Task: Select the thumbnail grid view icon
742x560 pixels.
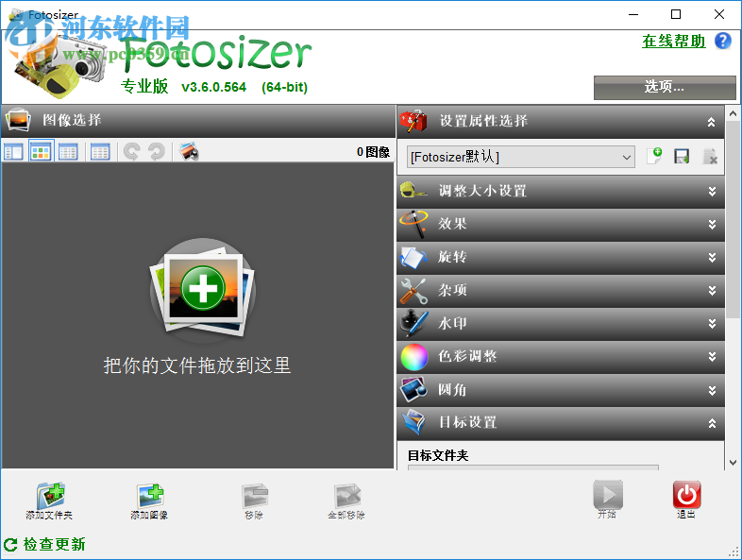Action: (x=42, y=152)
